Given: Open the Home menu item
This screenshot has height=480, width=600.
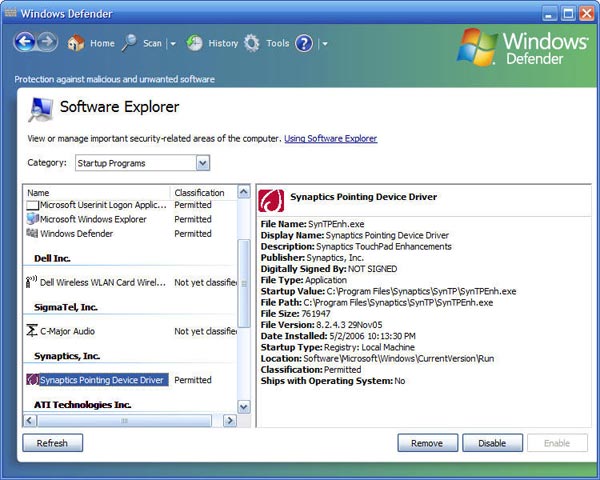Looking at the screenshot, I should pos(102,43).
